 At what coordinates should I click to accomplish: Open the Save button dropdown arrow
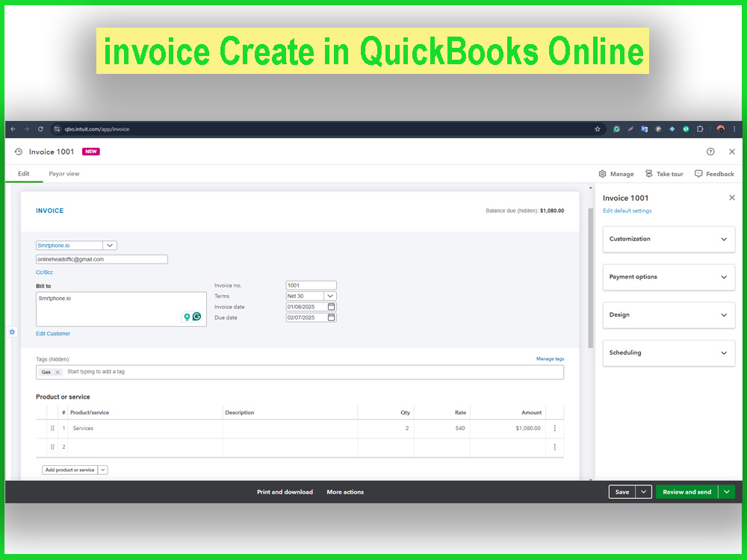click(x=644, y=492)
